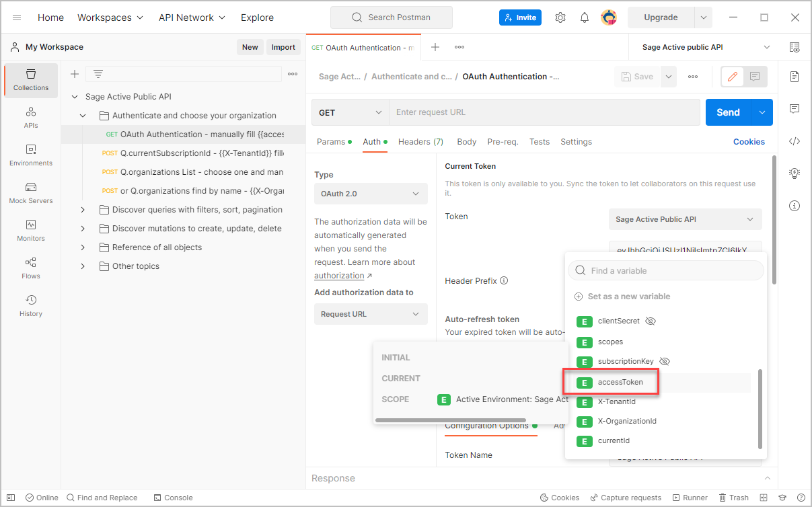Click the Import button

click(283, 47)
